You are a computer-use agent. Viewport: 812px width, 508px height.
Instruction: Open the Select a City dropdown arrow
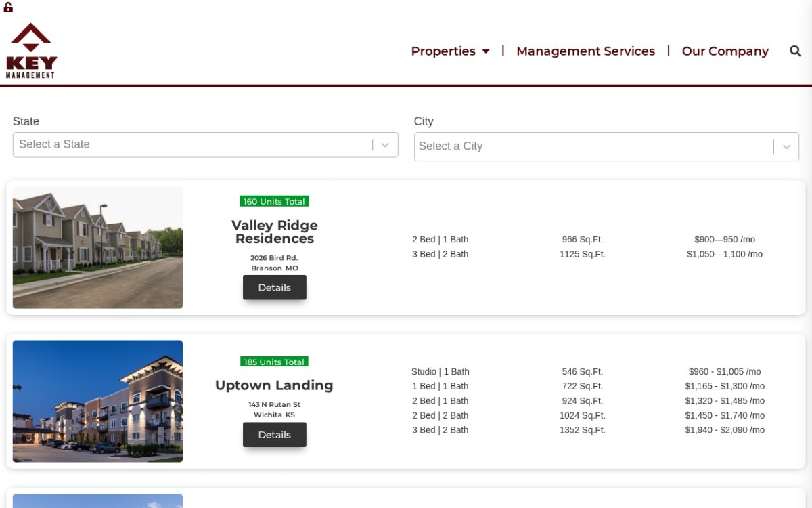(x=786, y=146)
